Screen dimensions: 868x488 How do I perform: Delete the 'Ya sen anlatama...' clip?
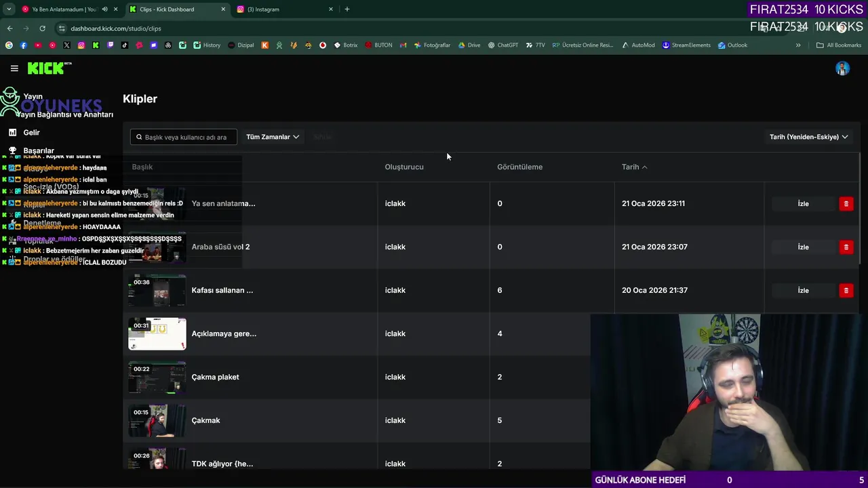846,203
